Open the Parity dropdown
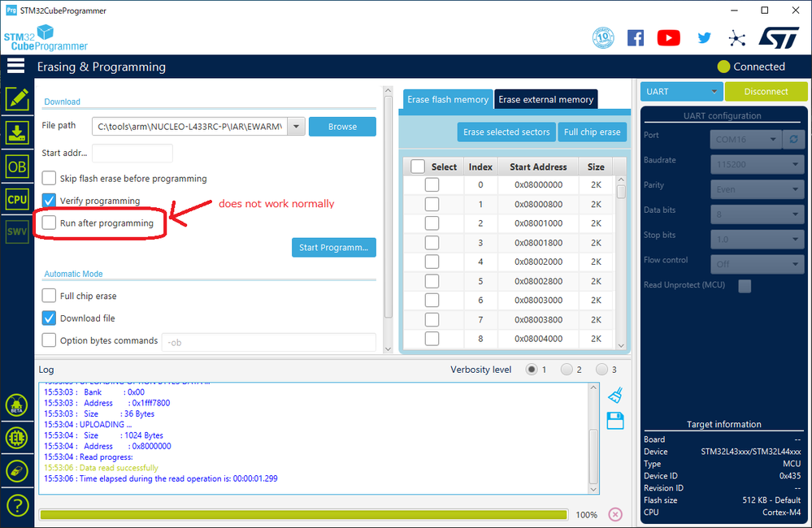 point(757,189)
